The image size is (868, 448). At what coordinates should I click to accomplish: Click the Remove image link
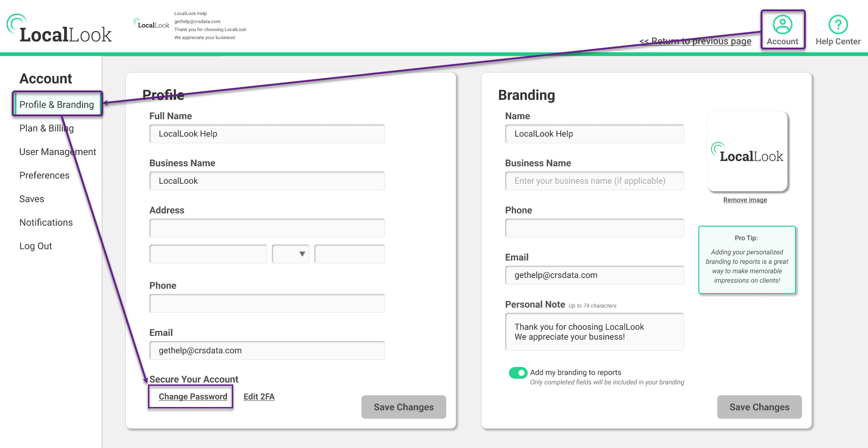pyautogui.click(x=745, y=200)
